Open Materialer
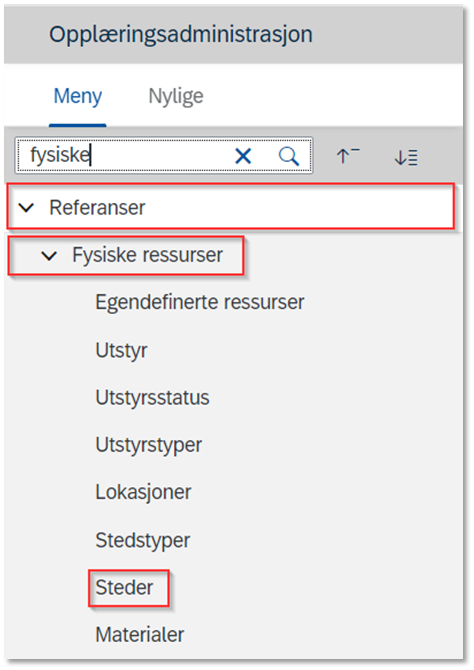The width and height of the screenshot is (474, 670). [140, 635]
